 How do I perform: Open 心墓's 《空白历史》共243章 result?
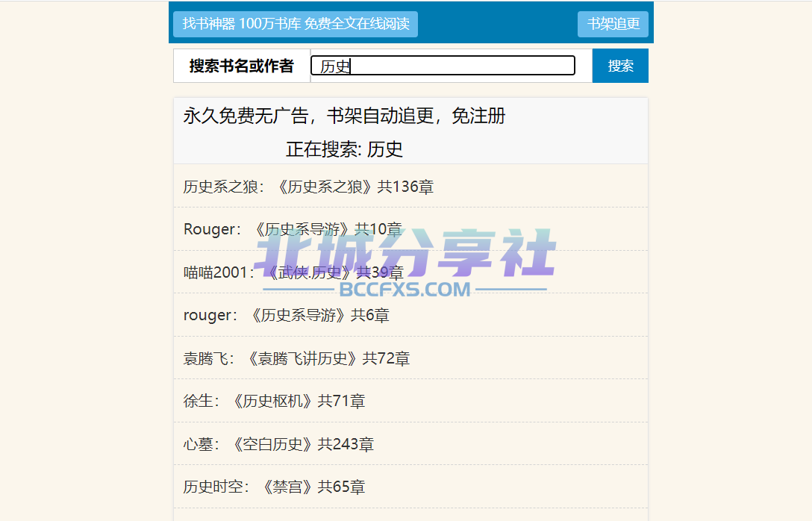(410, 444)
